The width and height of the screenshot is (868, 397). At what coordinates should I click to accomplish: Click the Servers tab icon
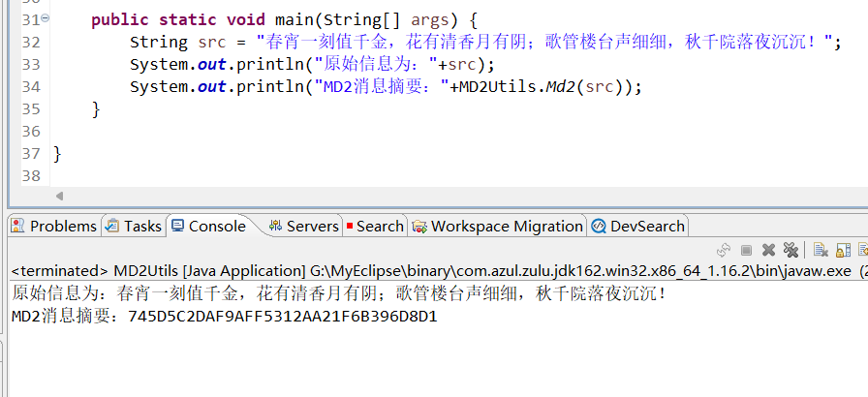[275, 227]
